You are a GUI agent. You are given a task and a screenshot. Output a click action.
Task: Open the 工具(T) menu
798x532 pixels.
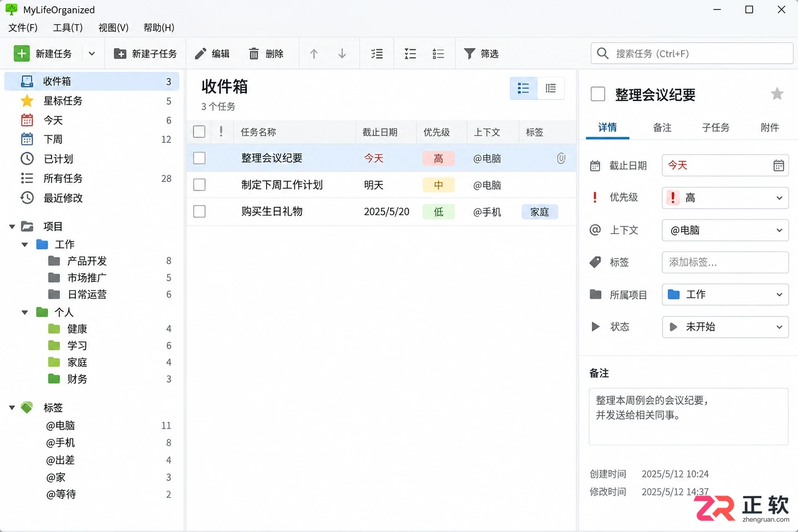click(x=68, y=28)
